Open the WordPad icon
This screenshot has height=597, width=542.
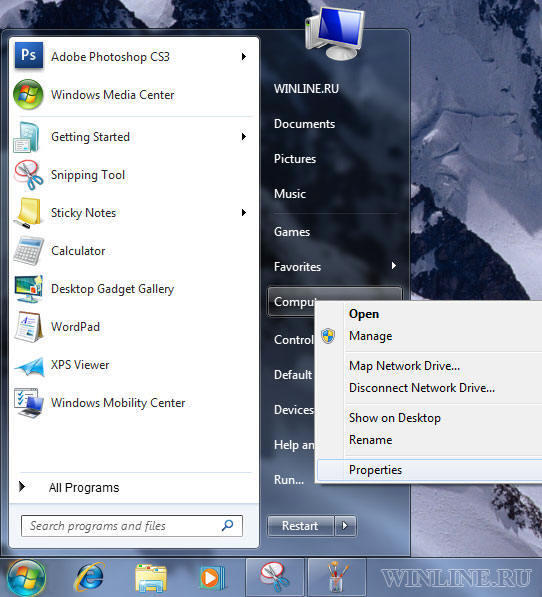pos(28,327)
